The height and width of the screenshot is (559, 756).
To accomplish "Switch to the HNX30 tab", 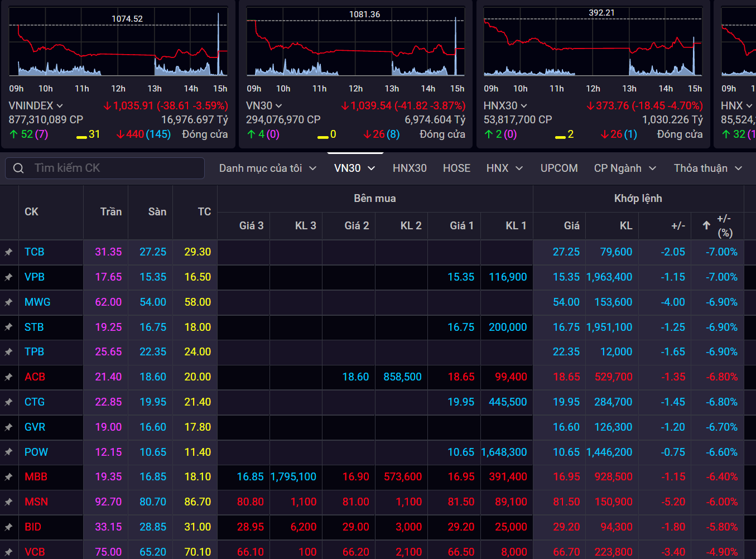I will click(x=410, y=168).
